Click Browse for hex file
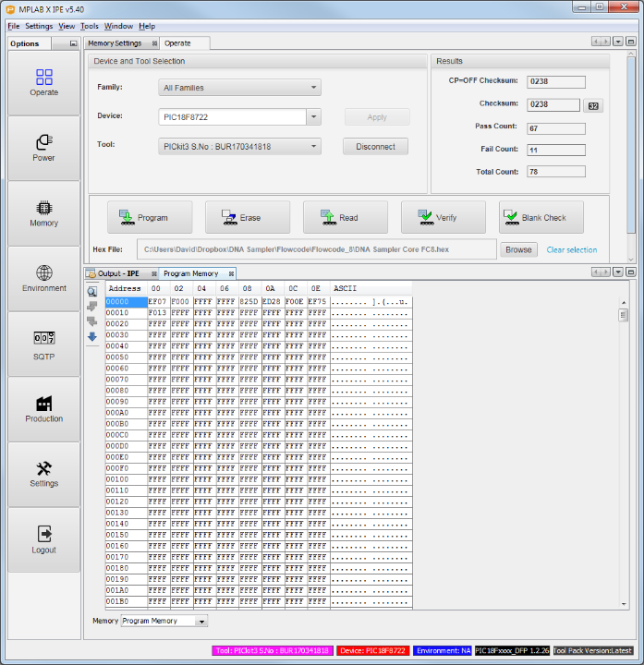 click(x=518, y=249)
